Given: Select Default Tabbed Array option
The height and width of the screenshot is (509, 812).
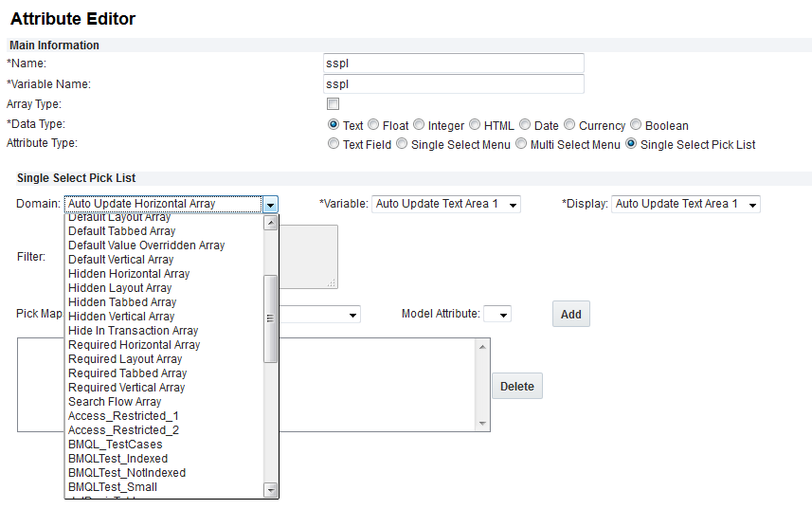Looking at the screenshot, I should click(x=164, y=231).
